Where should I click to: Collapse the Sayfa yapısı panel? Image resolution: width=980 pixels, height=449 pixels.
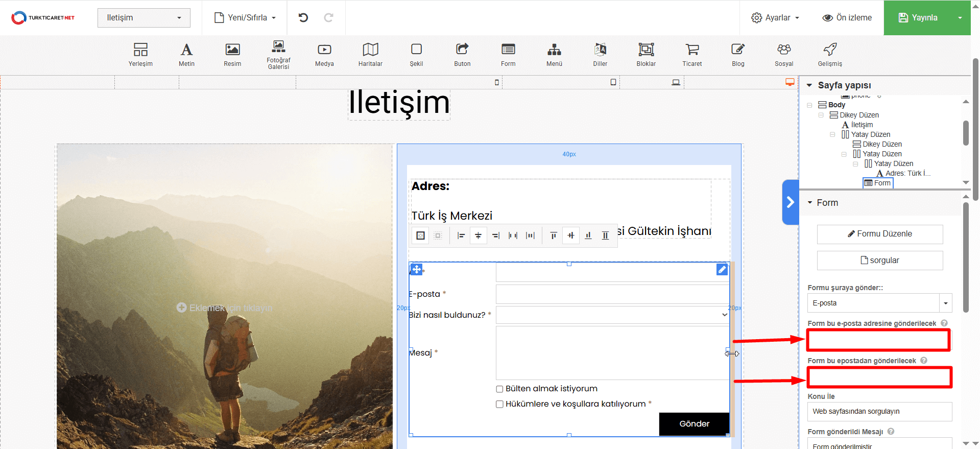click(x=809, y=85)
